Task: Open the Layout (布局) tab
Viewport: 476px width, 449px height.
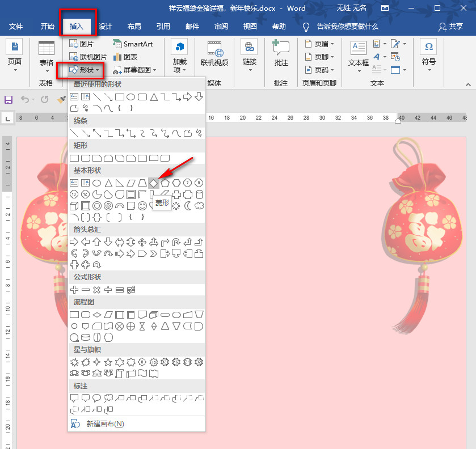Action: point(134,27)
